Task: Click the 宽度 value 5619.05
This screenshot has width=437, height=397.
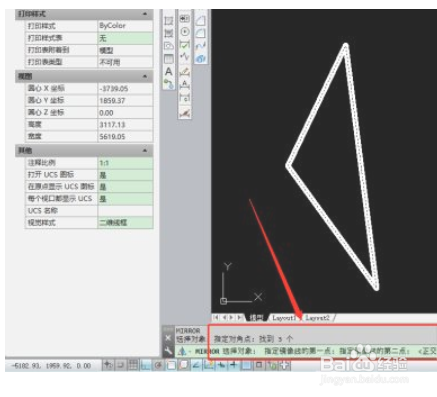Action: [x=125, y=136]
